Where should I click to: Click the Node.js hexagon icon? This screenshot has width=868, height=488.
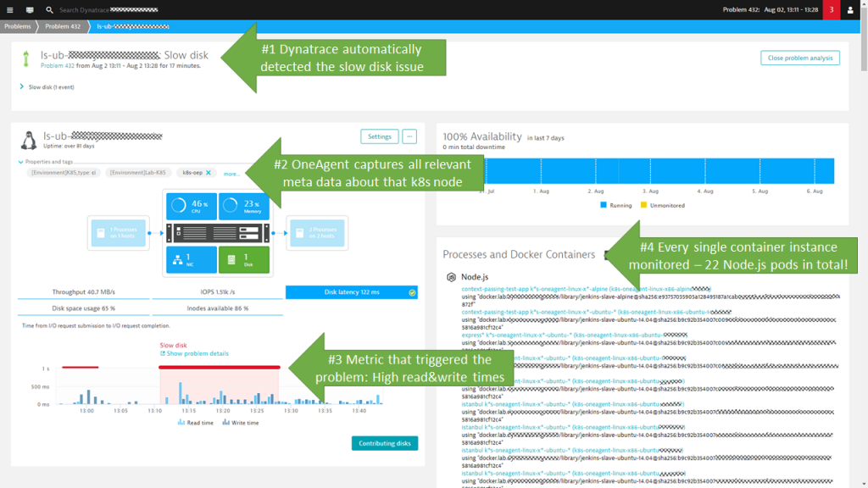[451, 277]
